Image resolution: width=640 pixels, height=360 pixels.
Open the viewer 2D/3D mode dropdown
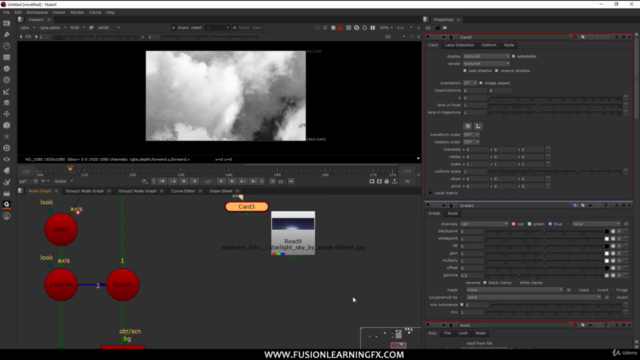pos(395,37)
